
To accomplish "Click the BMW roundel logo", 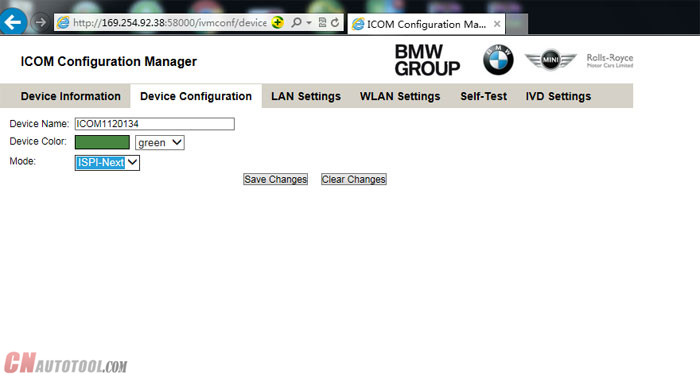I will pos(498,59).
